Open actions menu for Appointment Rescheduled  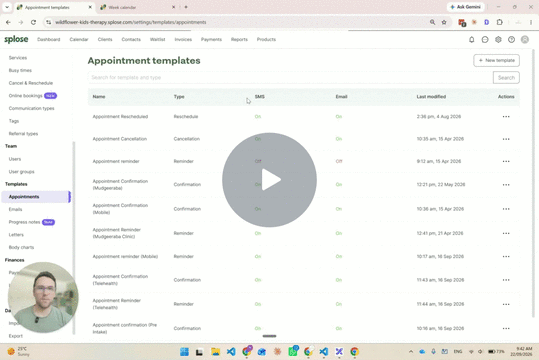click(x=506, y=117)
